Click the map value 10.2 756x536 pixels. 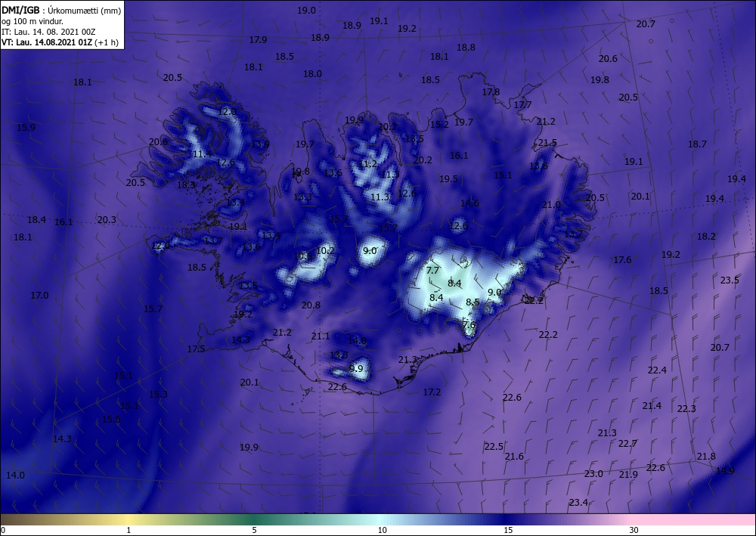(325, 251)
